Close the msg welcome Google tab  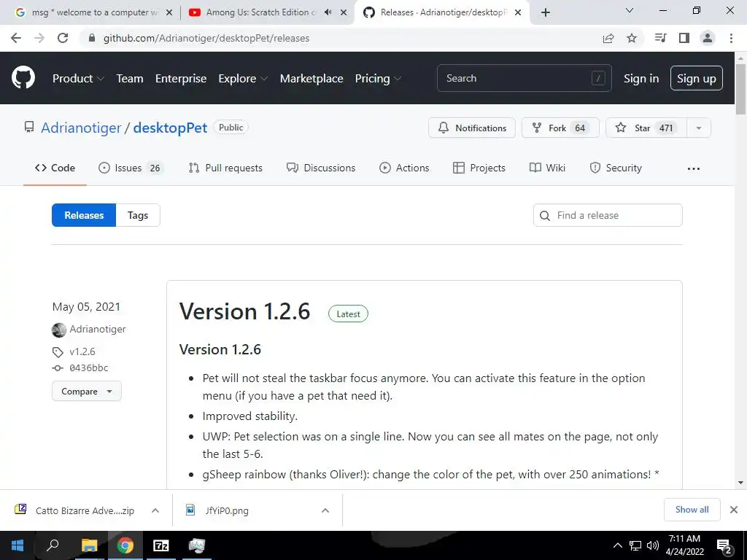click(169, 13)
